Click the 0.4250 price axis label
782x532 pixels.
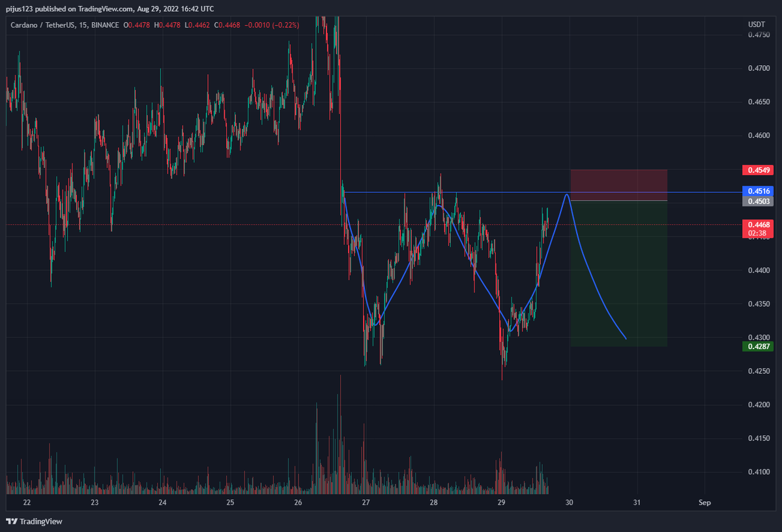759,371
